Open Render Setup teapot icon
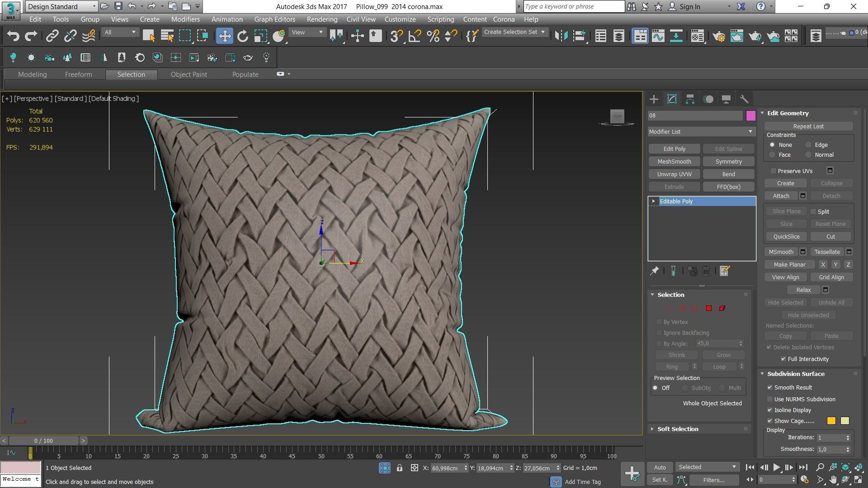Image resolution: width=868 pixels, height=488 pixels. click(719, 36)
